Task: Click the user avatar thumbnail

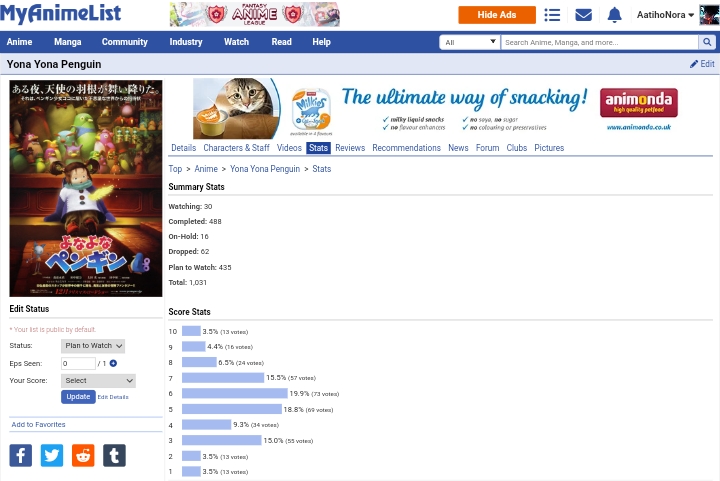Action: tap(709, 15)
